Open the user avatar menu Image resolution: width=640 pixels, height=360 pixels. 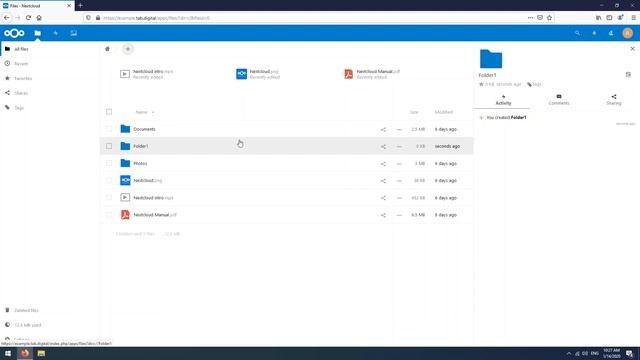click(x=628, y=33)
